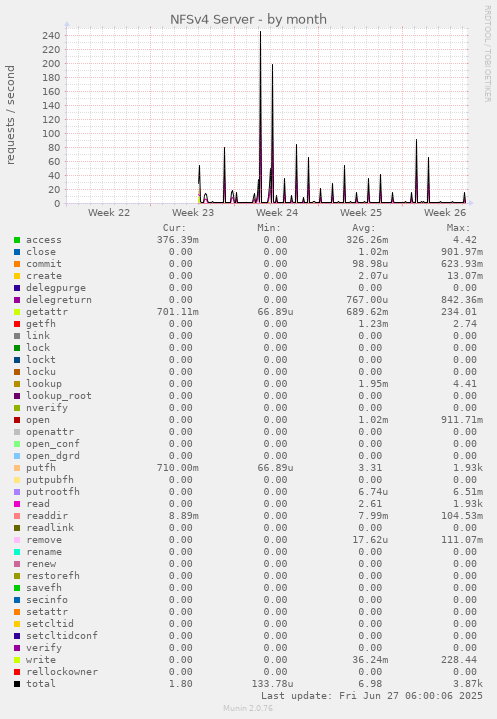The width and height of the screenshot is (497, 719).
Task: Click the lookup max value 4.41
Action: click(x=464, y=384)
